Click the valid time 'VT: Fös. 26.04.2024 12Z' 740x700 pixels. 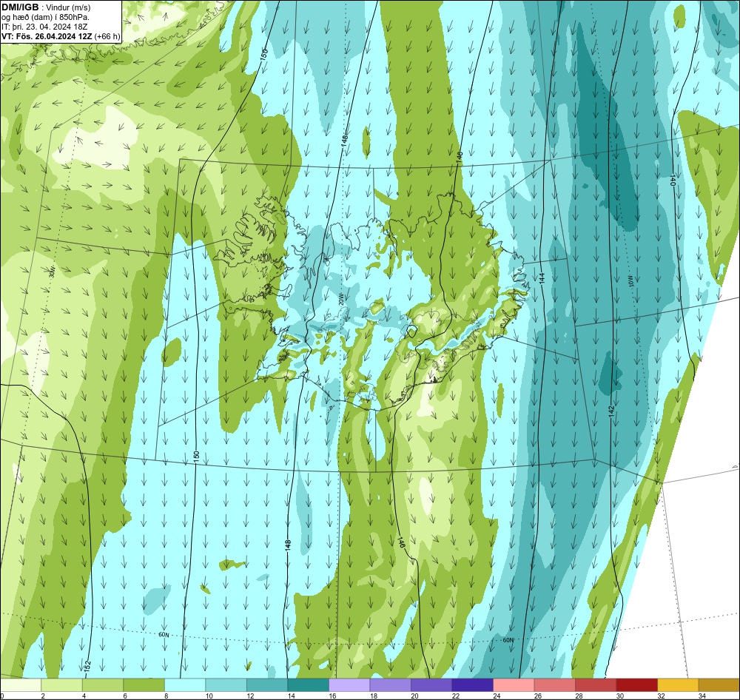pyautogui.click(x=47, y=36)
